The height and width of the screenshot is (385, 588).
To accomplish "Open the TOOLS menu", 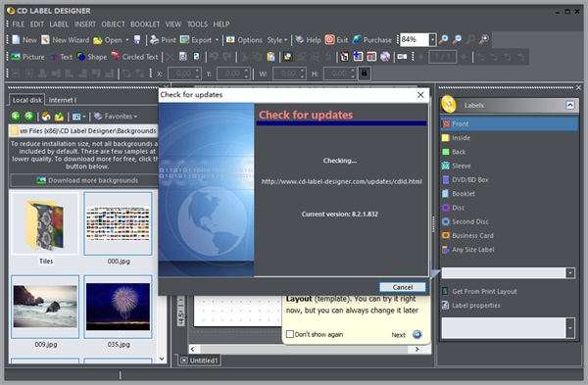I will [197, 24].
